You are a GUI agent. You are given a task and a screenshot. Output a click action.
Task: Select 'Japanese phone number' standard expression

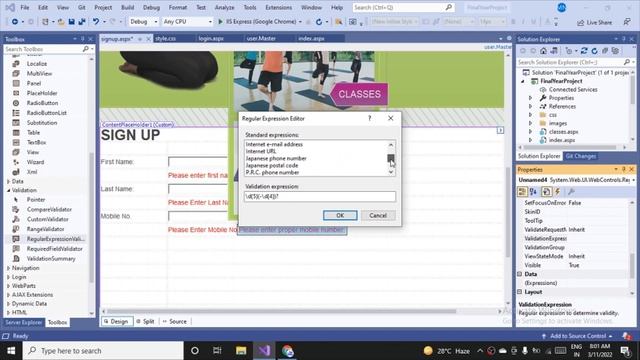pos(276,158)
